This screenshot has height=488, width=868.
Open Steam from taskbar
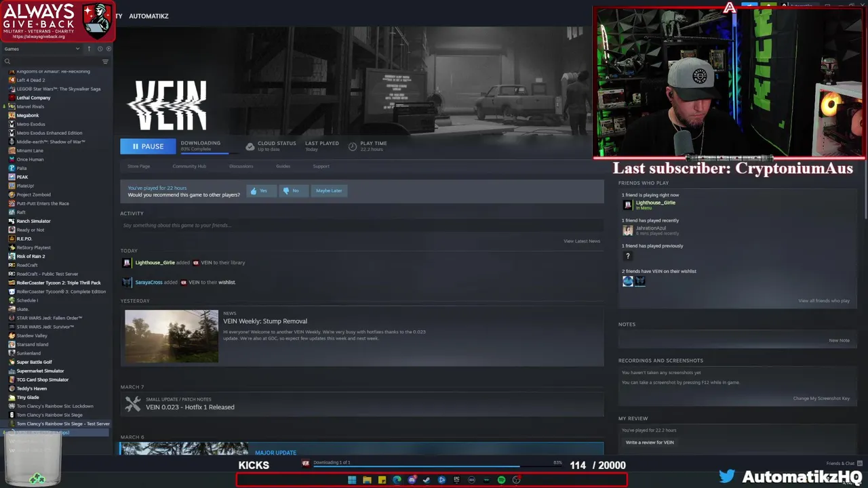pos(427,480)
